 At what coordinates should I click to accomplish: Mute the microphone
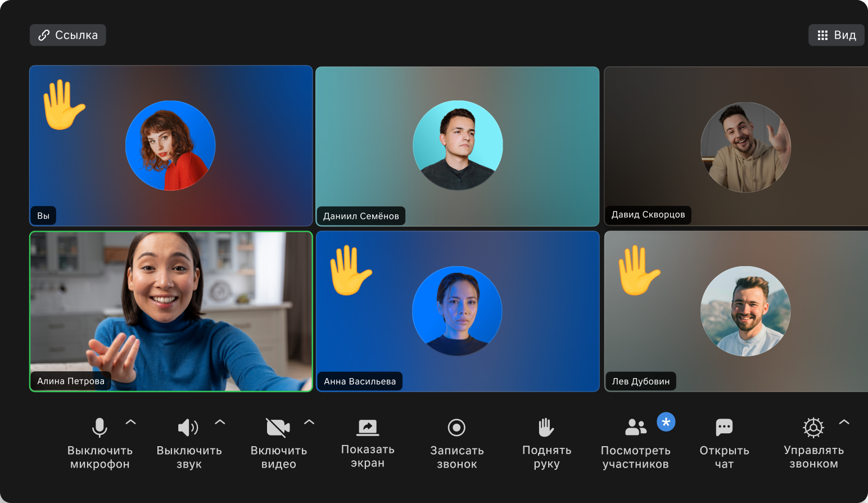click(x=100, y=428)
